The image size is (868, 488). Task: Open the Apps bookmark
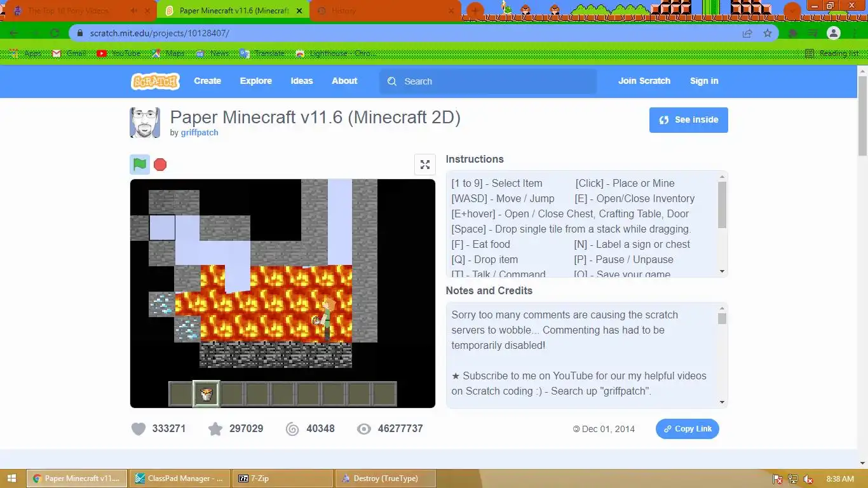(25, 53)
